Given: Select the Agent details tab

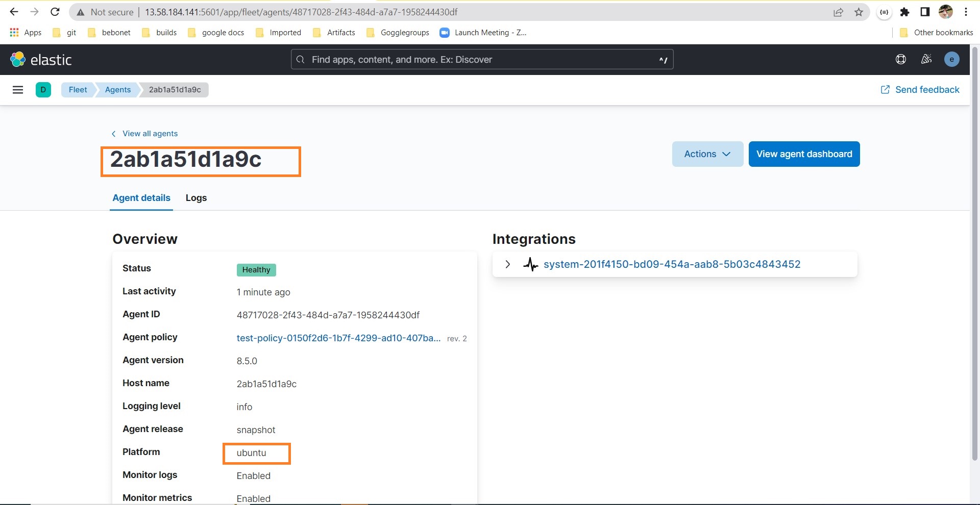Looking at the screenshot, I should pos(141,198).
